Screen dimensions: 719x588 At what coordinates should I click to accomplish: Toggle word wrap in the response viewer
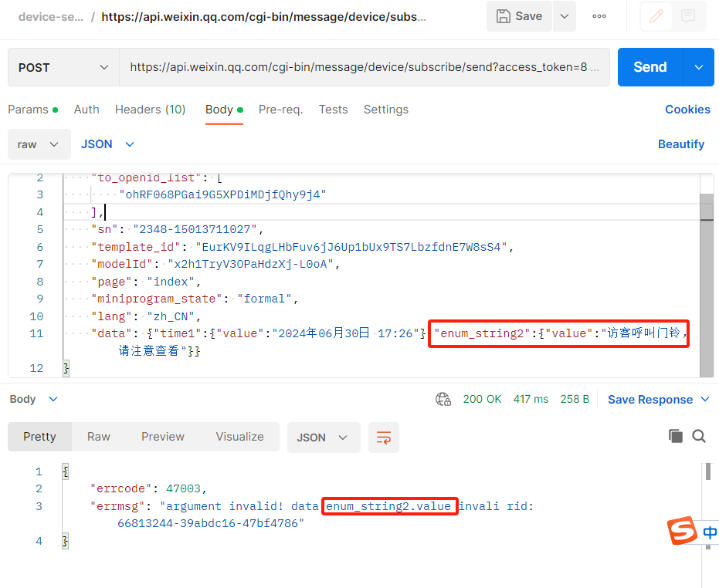pyautogui.click(x=383, y=438)
